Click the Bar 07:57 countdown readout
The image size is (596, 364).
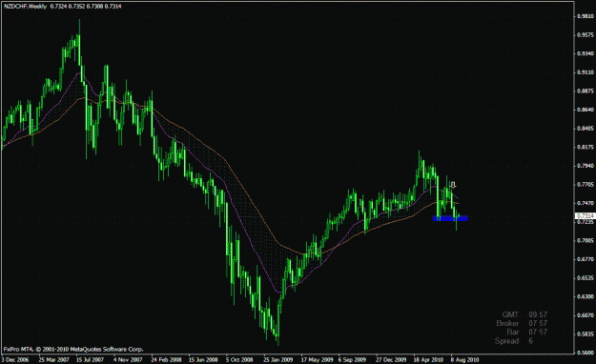tap(527, 333)
